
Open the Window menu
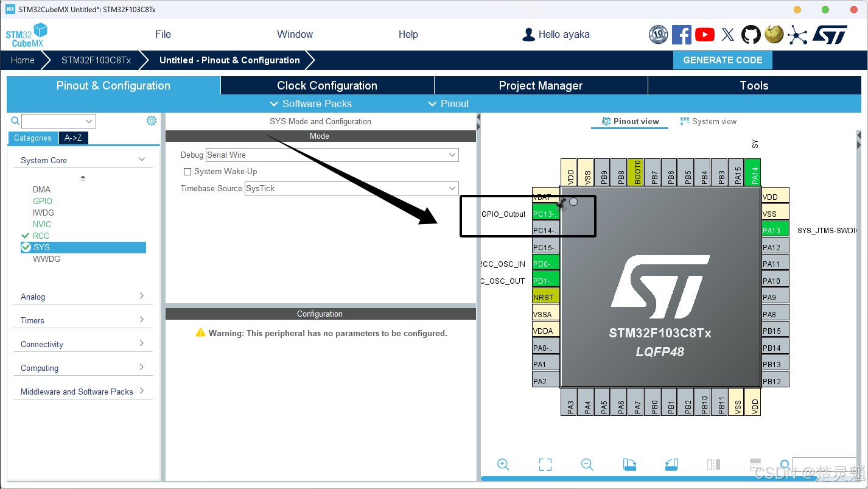[295, 34]
